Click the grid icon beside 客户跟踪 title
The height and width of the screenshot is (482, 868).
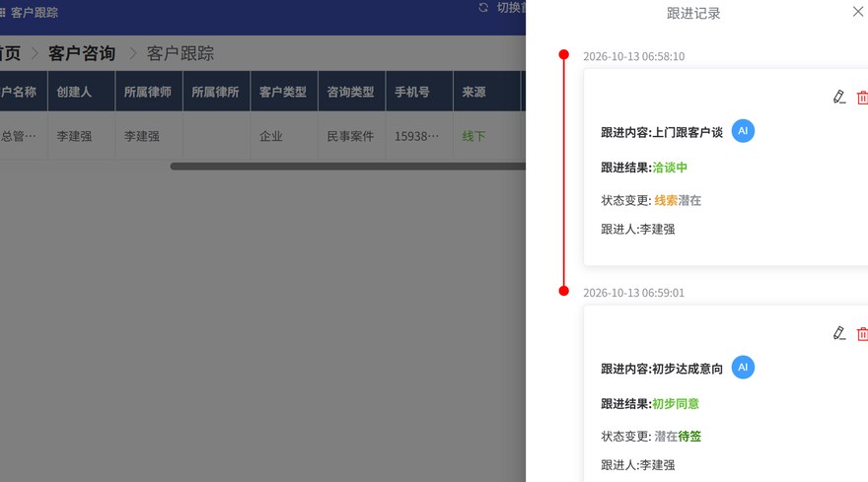click(x=3, y=12)
